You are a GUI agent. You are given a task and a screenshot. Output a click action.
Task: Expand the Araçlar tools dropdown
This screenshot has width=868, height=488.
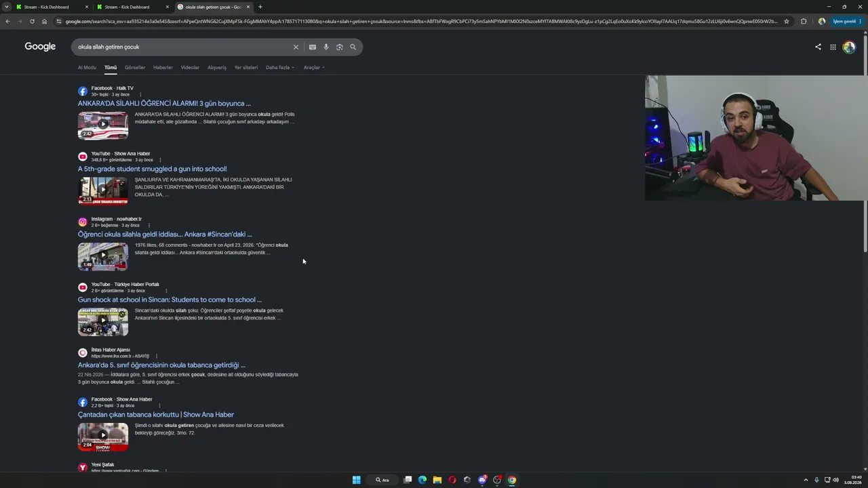pos(314,68)
